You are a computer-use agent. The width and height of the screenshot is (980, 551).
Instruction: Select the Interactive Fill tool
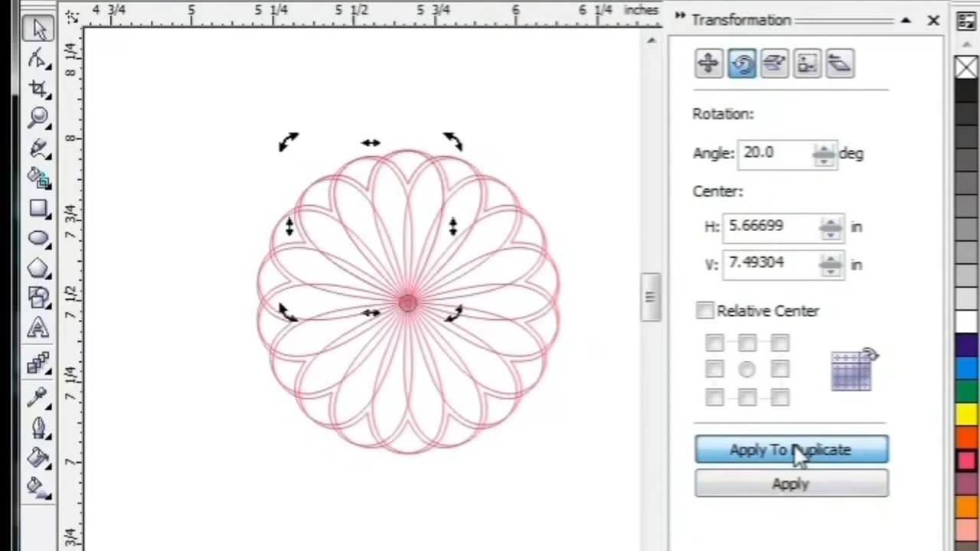[x=38, y=487]
